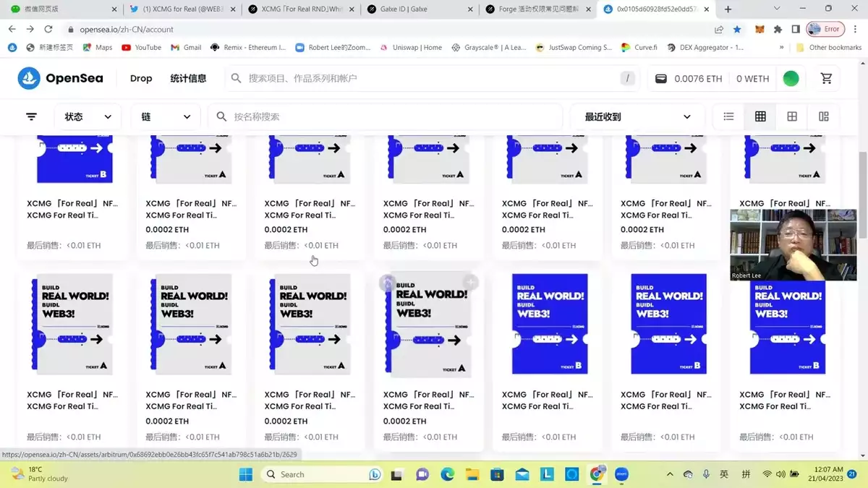Viewport: 868px width, 488px height.
Task: Tick the select circle on hovered ticket card
Action: click(x=387, y=283)
